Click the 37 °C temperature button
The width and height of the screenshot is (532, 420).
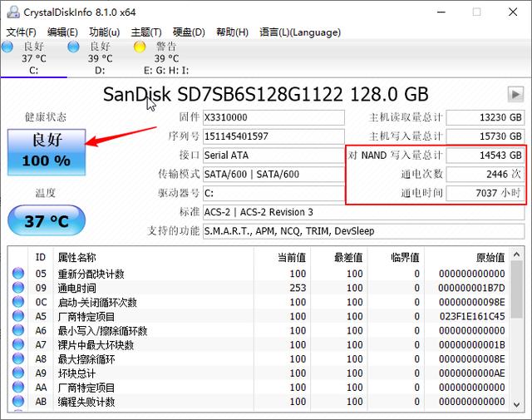click(x=46, y=222)
